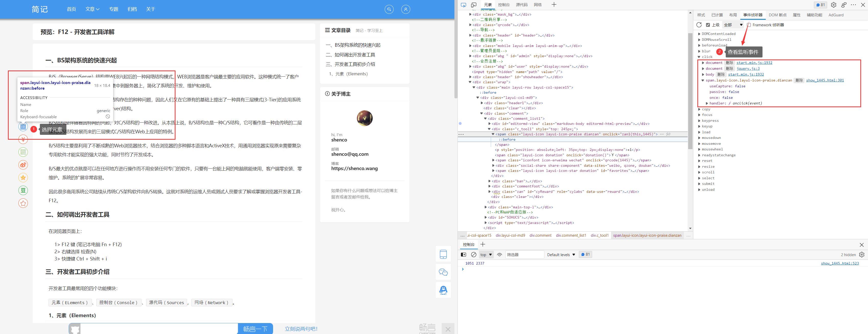Jump to 二、如何调出开发者工具 in the article contents
Image resolution: width=868 pixels, height=334 pixels.
pos(350,55)
